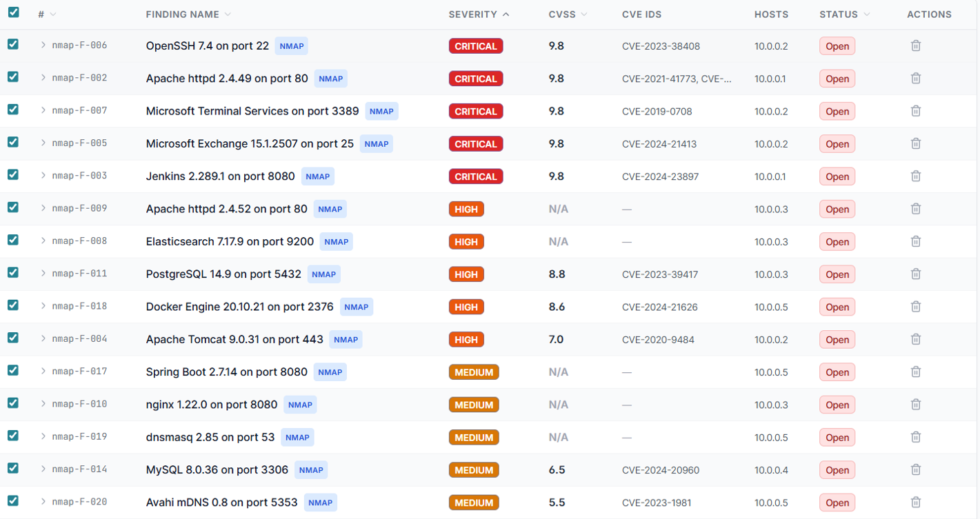Click NMAP tag beside Elasticsearch 7.17.9
The height and width of the screenshot is (519, 980).
[336, 242]
